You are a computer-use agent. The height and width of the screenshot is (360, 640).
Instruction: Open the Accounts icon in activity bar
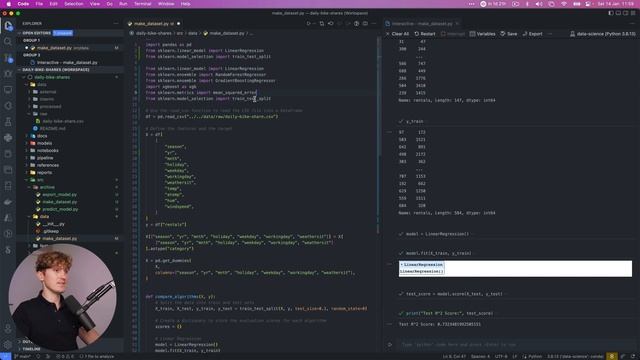click(8, 328)
